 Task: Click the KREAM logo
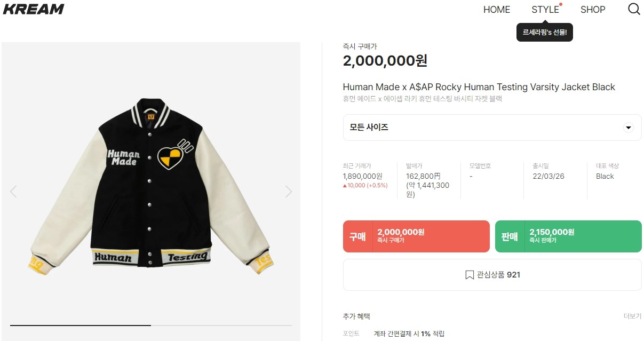(x=34, y=9)
